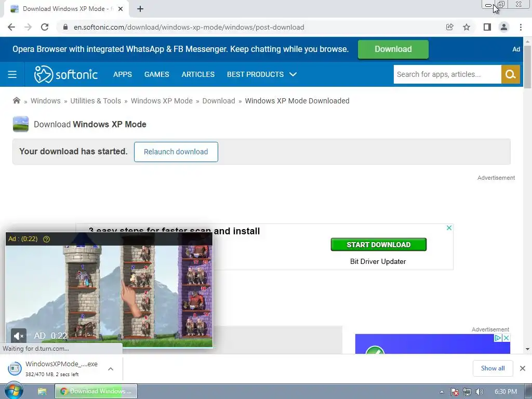Screen dimensions: 532x399
Task: Open the Chrome three-dot menu
Action: click(x=521, y=27)
